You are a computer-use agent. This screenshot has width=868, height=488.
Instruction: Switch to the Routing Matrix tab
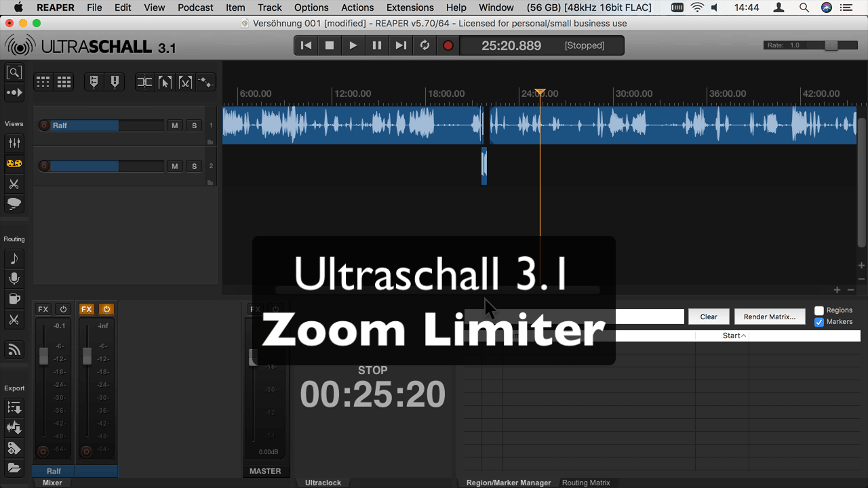click(x=586, y=483)
